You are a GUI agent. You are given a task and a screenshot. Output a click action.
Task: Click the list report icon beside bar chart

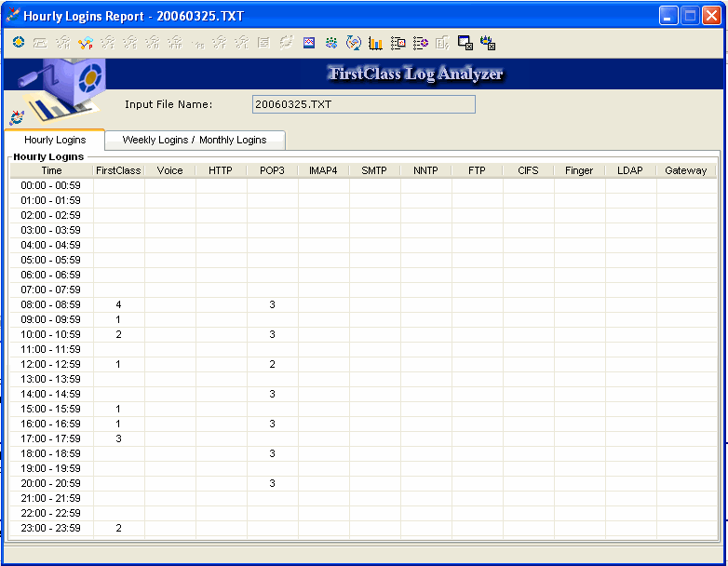(x=398, y=43)
